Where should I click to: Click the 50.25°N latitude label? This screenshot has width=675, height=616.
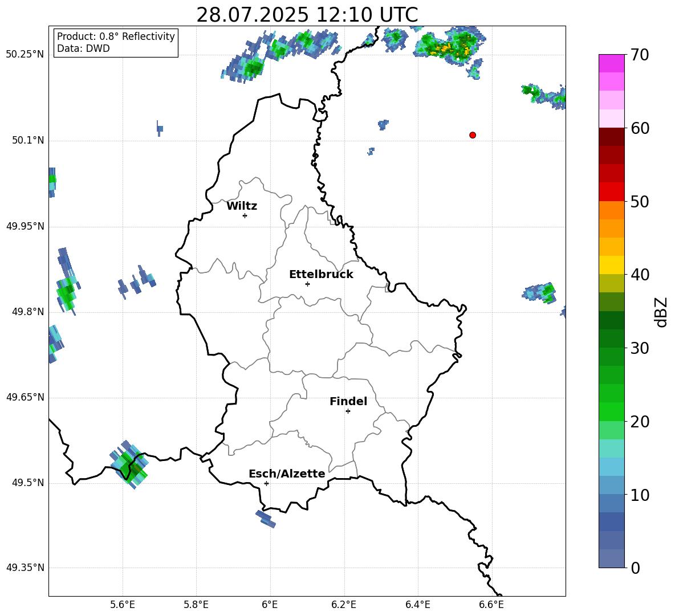click(x=25, y=55)
